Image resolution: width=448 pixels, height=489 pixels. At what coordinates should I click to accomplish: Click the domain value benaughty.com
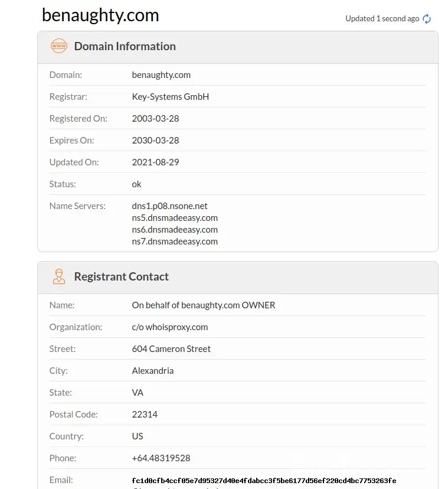pos(161,75)
